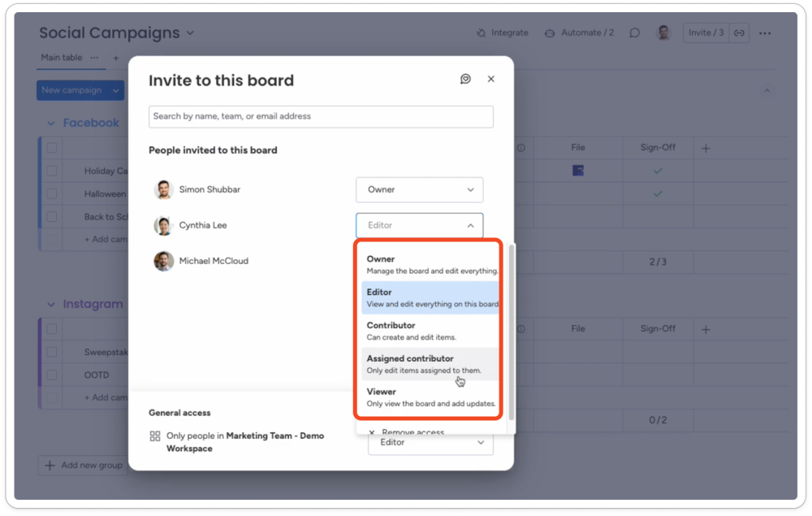The height and width of the screenshot is (516, 812).
Task: Open the General access Editor dropdown
Action: pyautogui.click(x=430, y=442)
